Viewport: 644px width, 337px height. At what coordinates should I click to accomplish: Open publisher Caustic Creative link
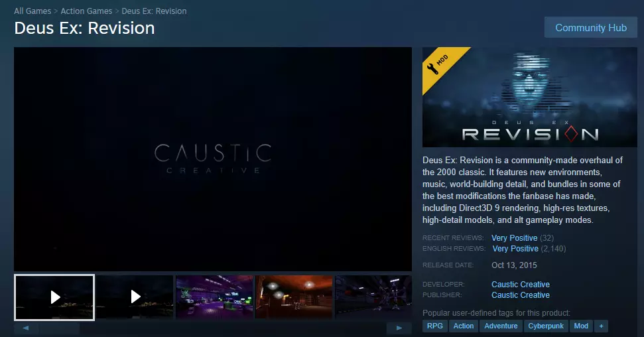pos(521,295)
